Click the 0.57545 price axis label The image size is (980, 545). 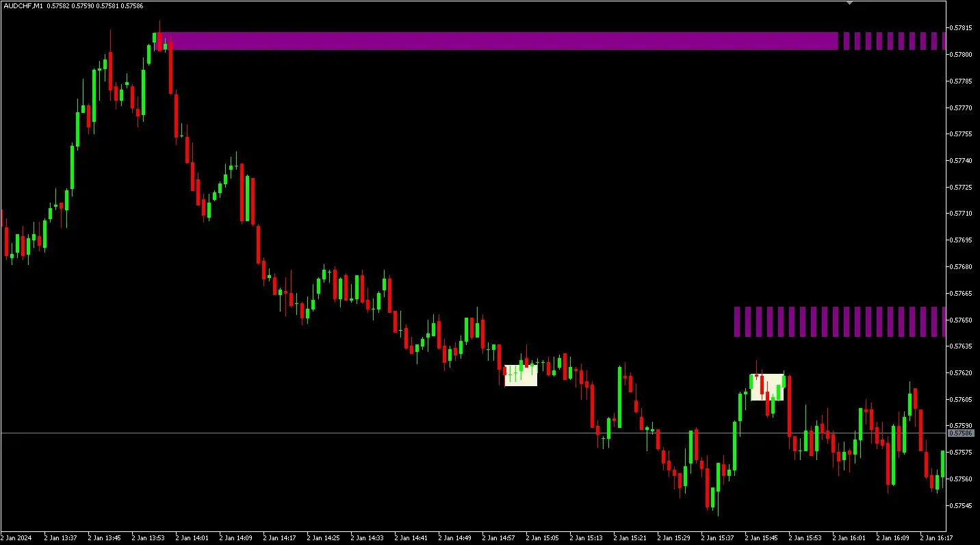(x=960, y=505)
